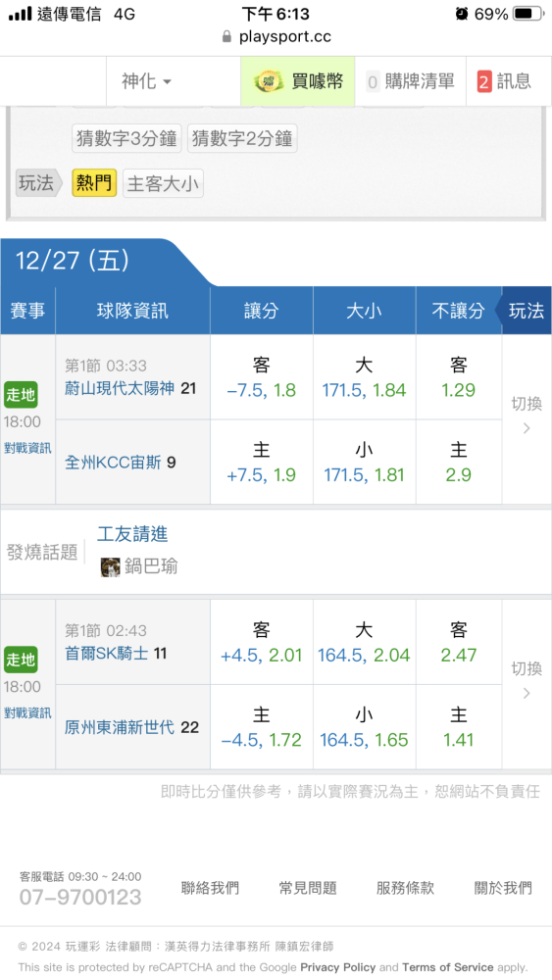
Task: Click the 走地 badge for 蔚山現代太陽神 game
Action: click(21, 395)
